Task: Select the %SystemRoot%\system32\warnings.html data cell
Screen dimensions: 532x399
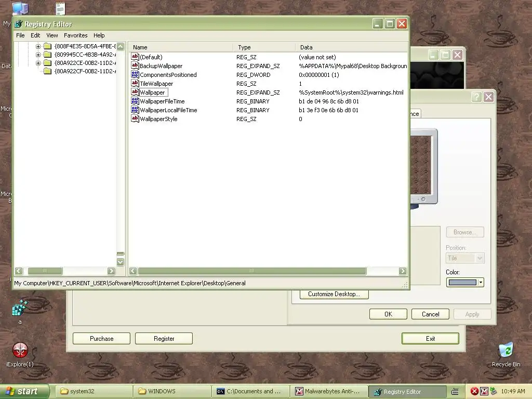Action: coord(351,92)
